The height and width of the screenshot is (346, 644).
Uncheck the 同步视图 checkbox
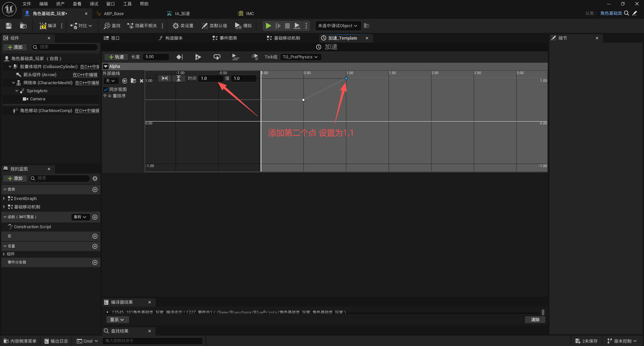pyautogui.click(x=106, y=90)
